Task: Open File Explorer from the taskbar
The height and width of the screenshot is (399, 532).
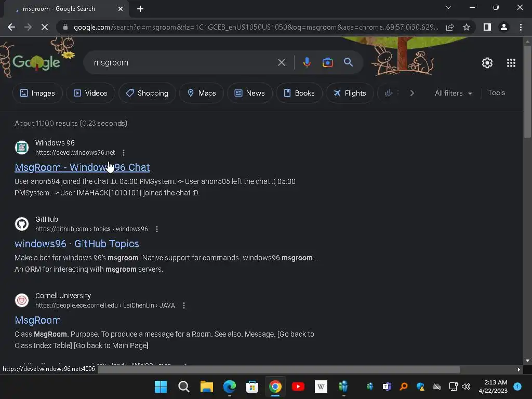Action: (206, 387)
